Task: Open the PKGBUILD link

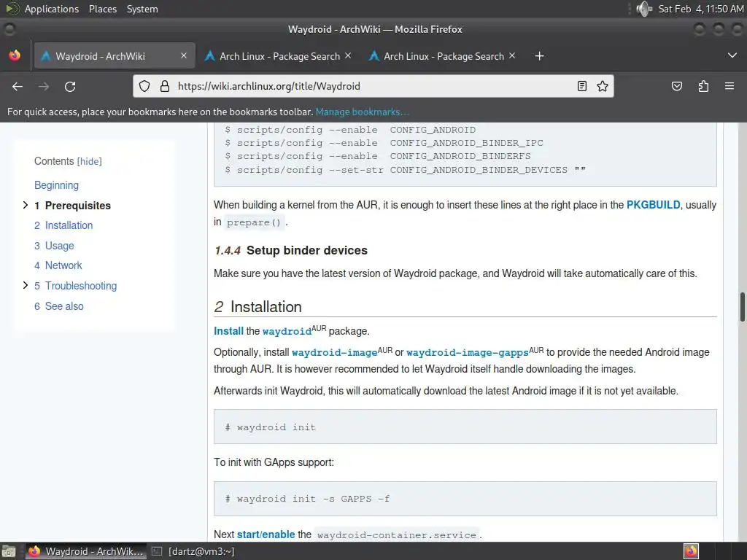Action: pyautogui.click(x=653, y=205)
